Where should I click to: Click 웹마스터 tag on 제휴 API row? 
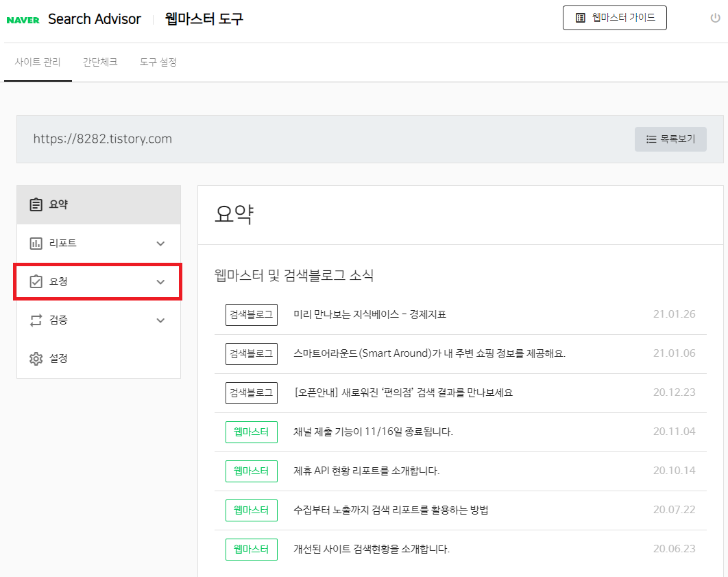(x=251, y=471)
